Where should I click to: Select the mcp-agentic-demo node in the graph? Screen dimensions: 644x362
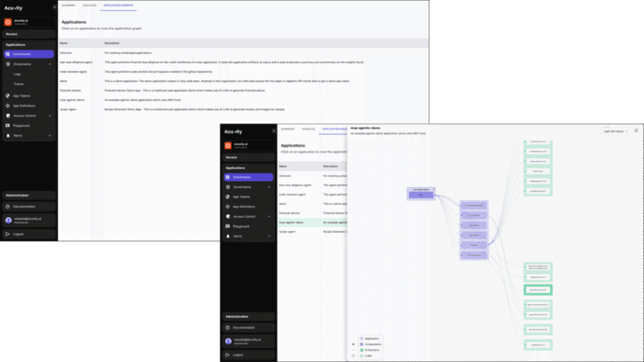pos(422,193)
